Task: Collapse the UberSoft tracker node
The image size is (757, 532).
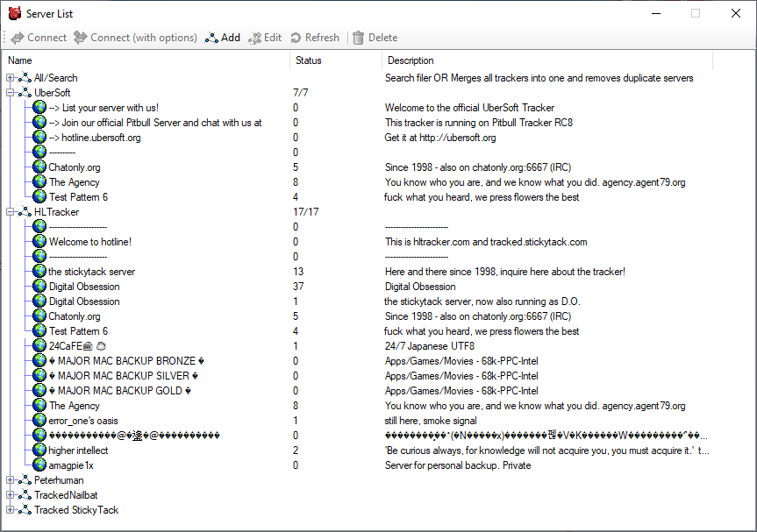Action: tap(11, 93)
